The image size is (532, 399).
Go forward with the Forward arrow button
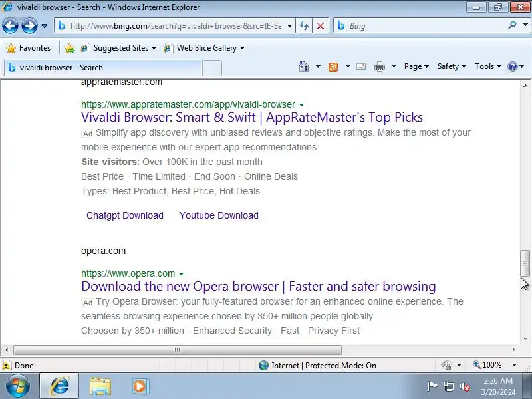29,26
